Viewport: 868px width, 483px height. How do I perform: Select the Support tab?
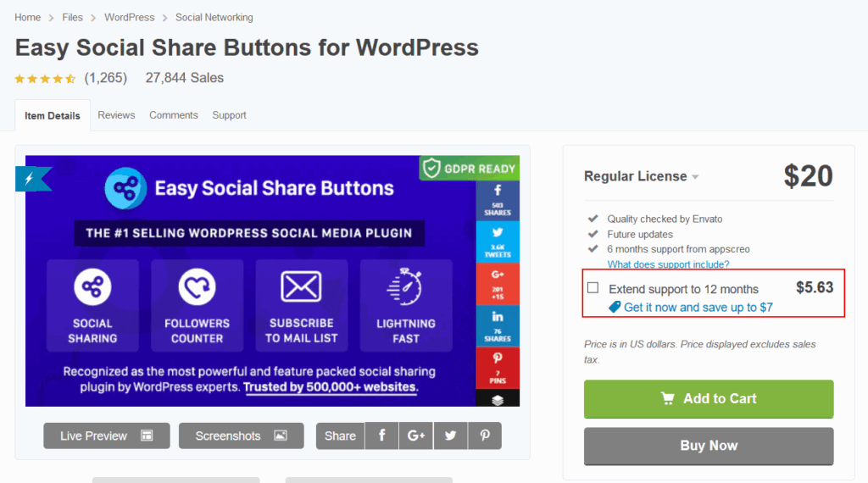(x=229, y=115)
